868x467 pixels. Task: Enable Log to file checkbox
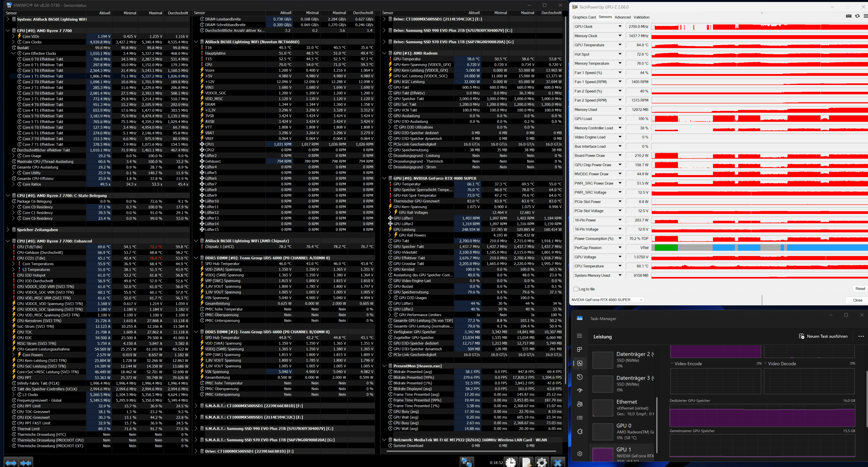pos(576,289)
